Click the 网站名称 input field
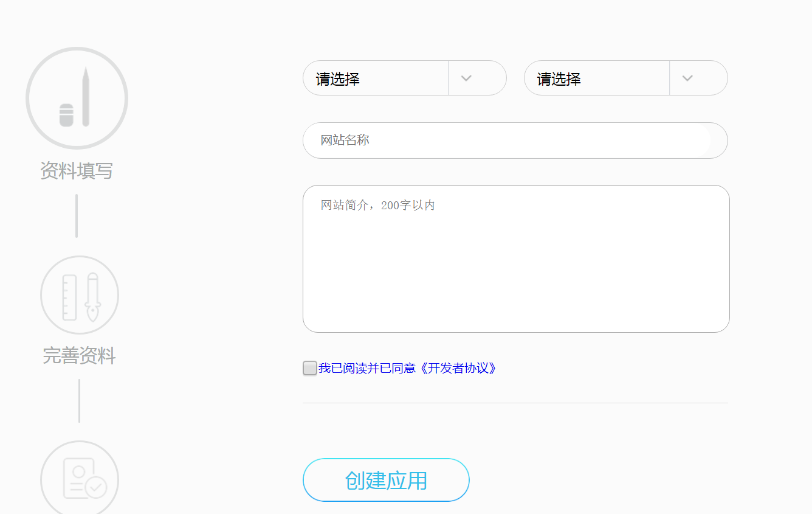Image resolution: width=812 pixels, height=514 pixels. coord(515,141)
